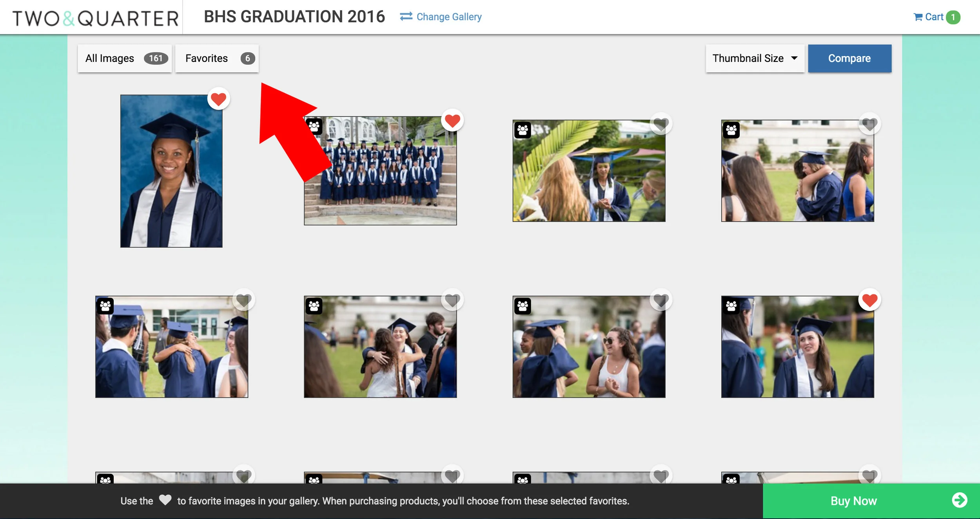The image size is (980, 519).
Task: Open the Two & Quarter logo home link
Action: [95, 18]
